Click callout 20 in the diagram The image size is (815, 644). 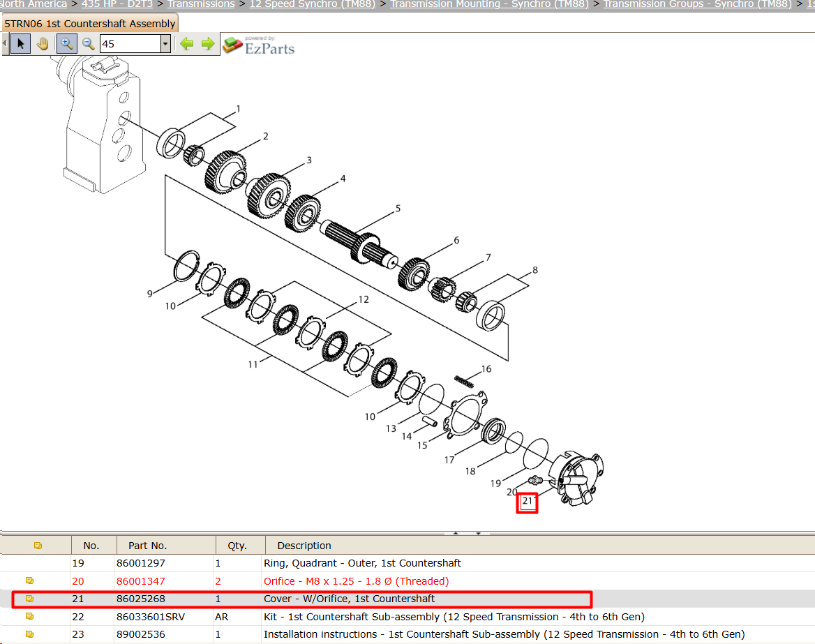pos(512,492)
